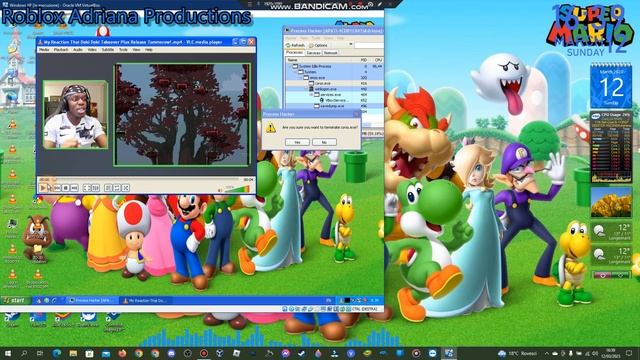
Task: Click the taskbar weather widget
Action: tap(517, 353)
